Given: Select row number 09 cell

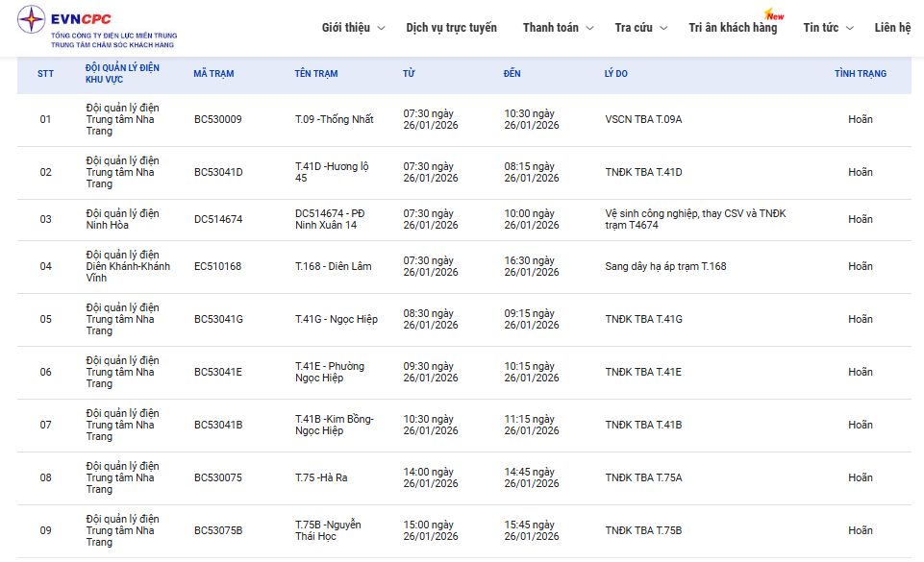Looking at the screenshot, I should point(45,530).
